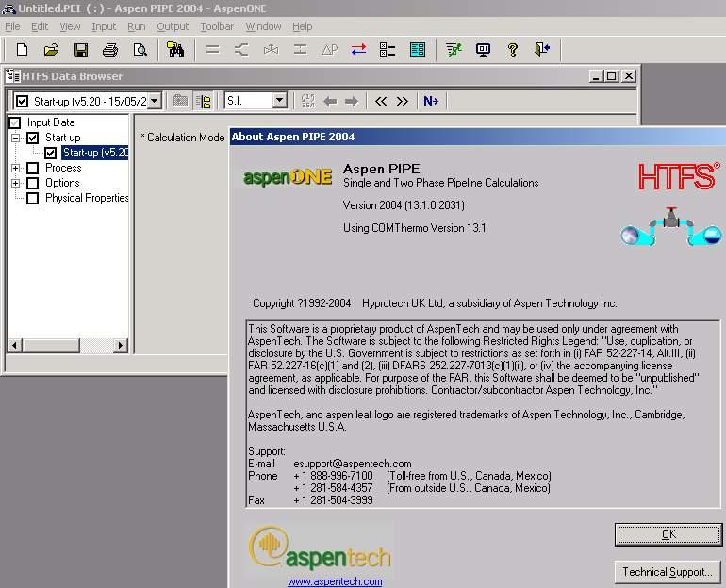Click the red and blue arrows icon
Image resolution: width=726 pixels, height=588 pixels.
click(x=359, y=49)
